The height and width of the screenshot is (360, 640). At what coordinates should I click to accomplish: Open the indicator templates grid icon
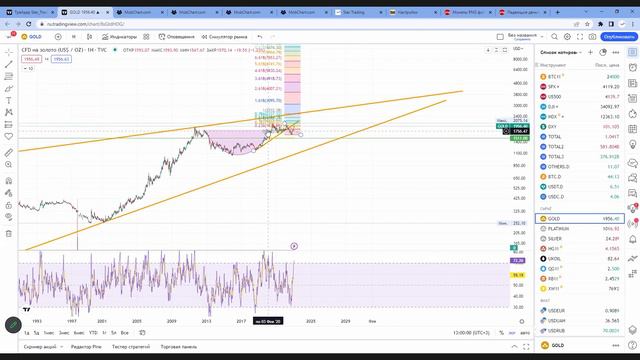pos(146,37)
